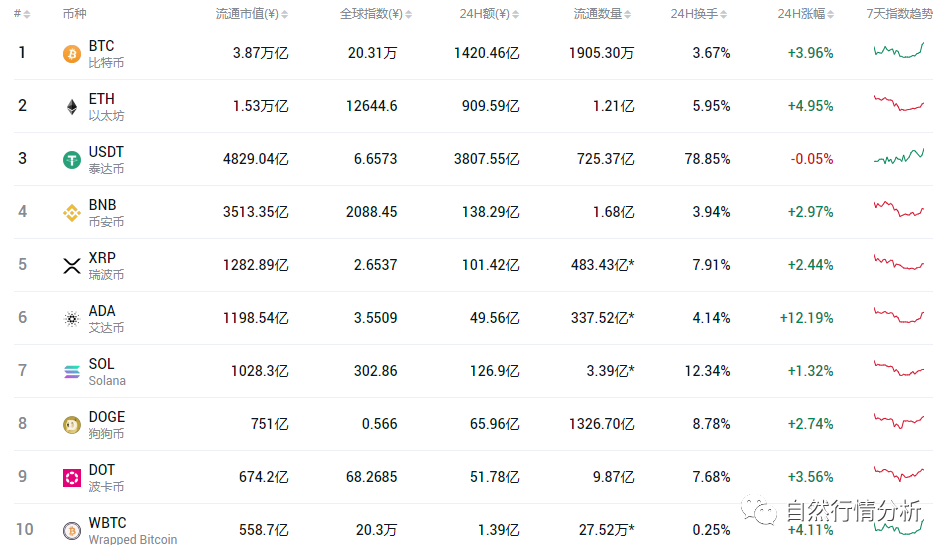Image resolution: width=952 pixels, height=552 pixels.
Task: View the BTC 7-day trend sparkline
Action: click(x=898, y=51)
